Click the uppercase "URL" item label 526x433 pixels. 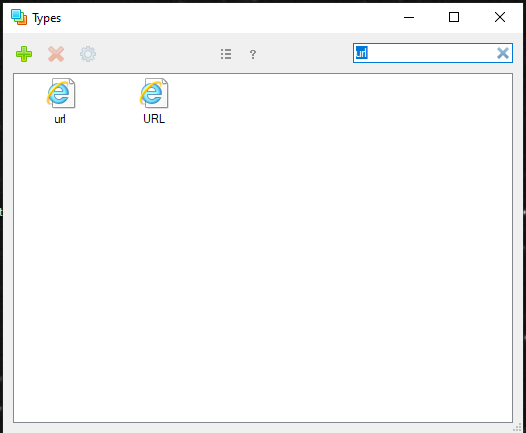[x=154, y=119]
